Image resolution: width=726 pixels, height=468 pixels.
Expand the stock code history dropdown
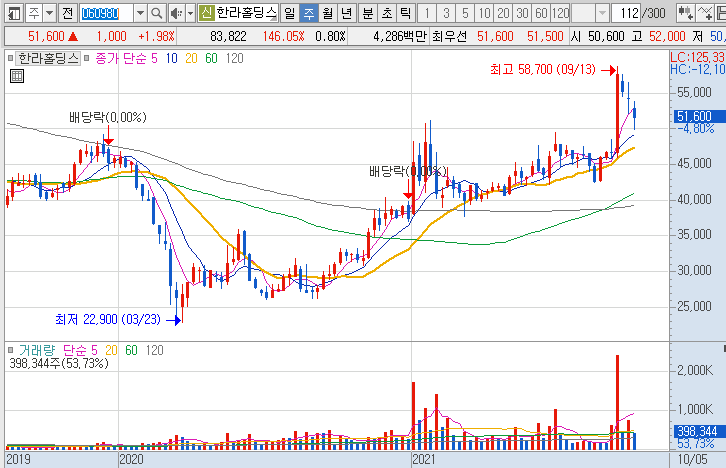[x=140, y=13]
